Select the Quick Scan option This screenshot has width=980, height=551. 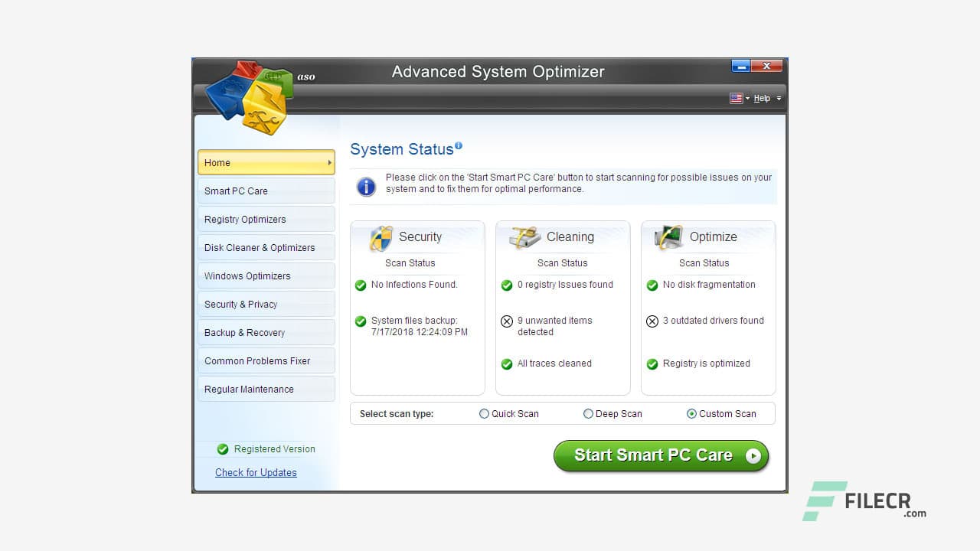tap(484, 413)
